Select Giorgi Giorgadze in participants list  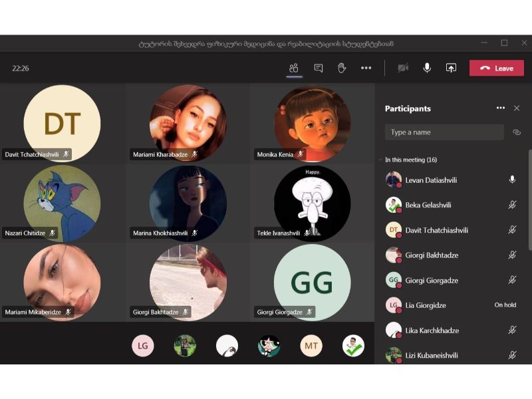452,280
